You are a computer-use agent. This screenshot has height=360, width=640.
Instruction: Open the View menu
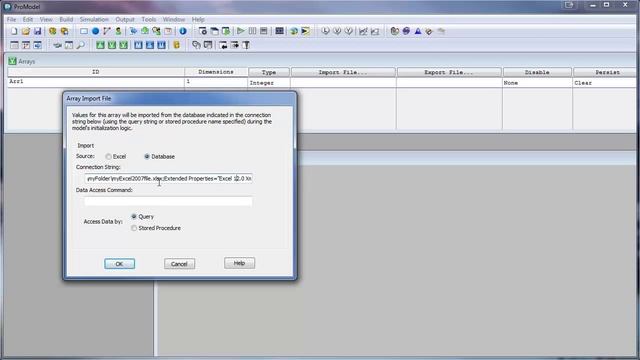coord(46,19)
